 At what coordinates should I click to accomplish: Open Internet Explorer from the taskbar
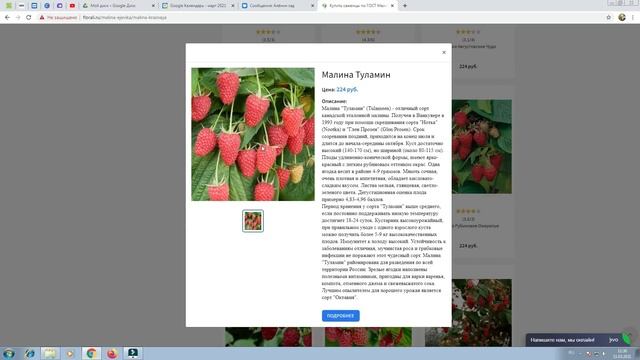point(29,353)
